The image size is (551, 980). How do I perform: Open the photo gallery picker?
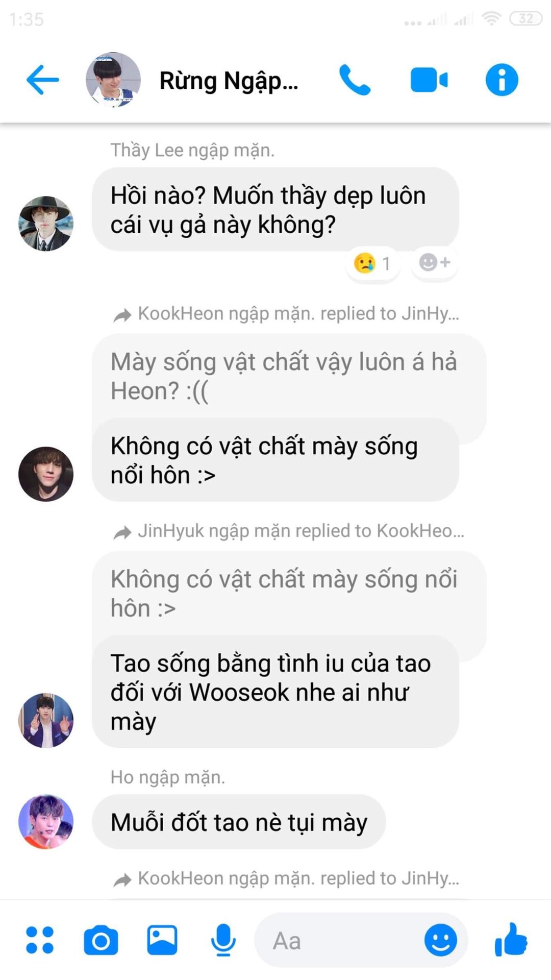tap(162, 940)
